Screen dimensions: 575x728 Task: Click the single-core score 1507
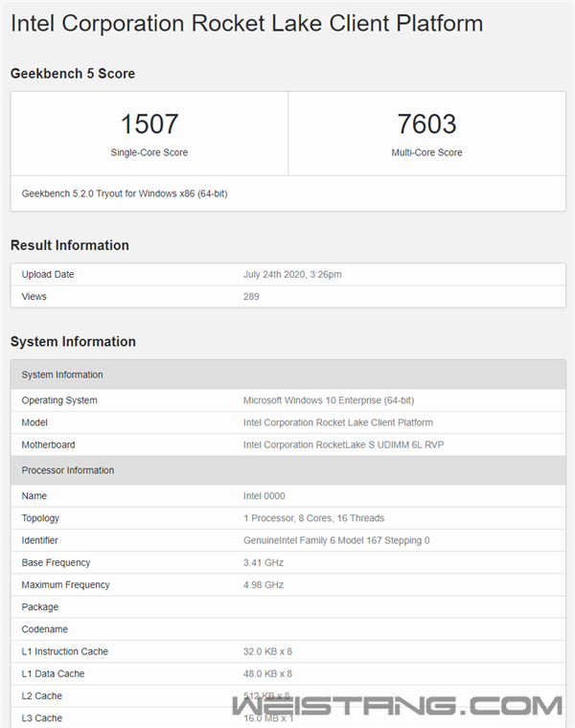click(x=149, y=124)
